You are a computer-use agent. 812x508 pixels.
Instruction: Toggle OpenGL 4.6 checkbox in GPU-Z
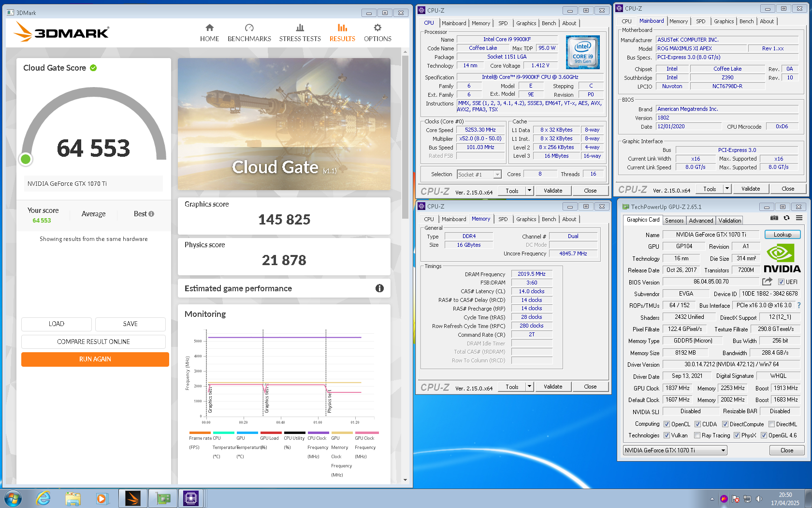pos(764,435)
